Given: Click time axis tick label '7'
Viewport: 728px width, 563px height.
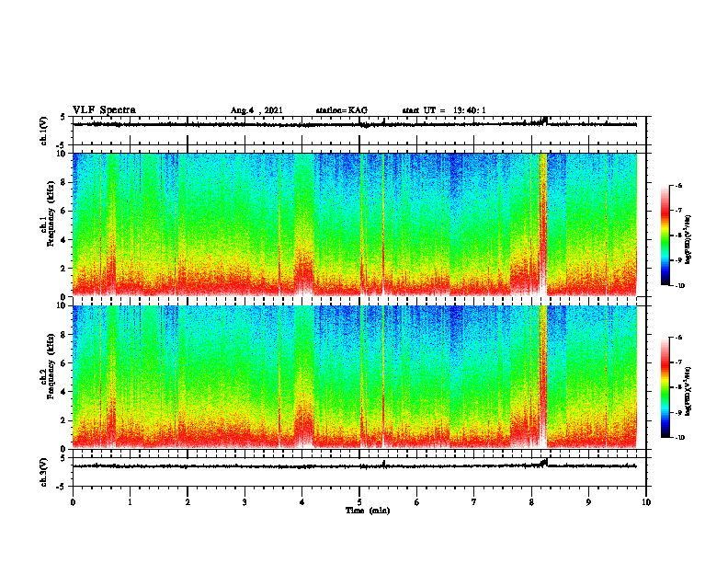Looking at the screenshot, I should click(x=474, y=502).
